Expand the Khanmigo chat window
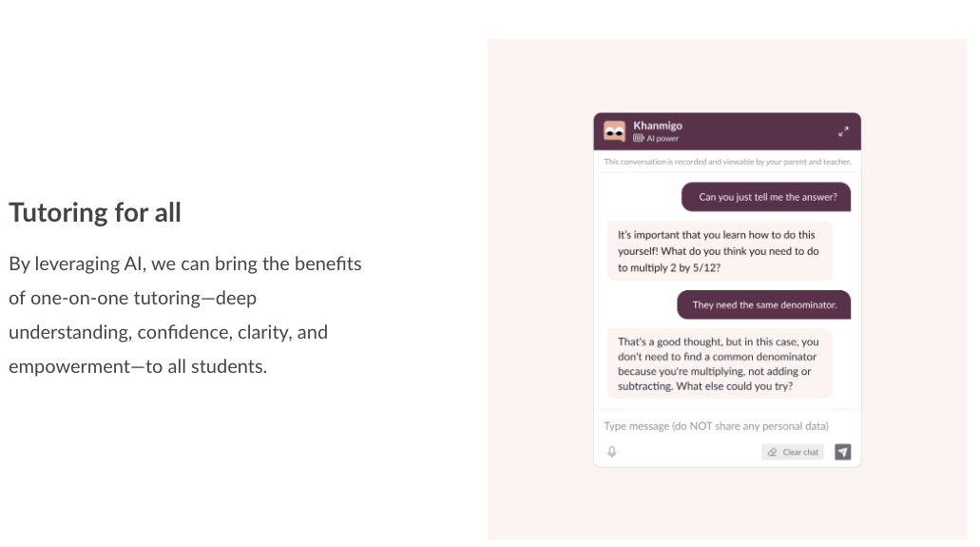The width and height of the screenshot is (980, 547). [x=843, y=131]
